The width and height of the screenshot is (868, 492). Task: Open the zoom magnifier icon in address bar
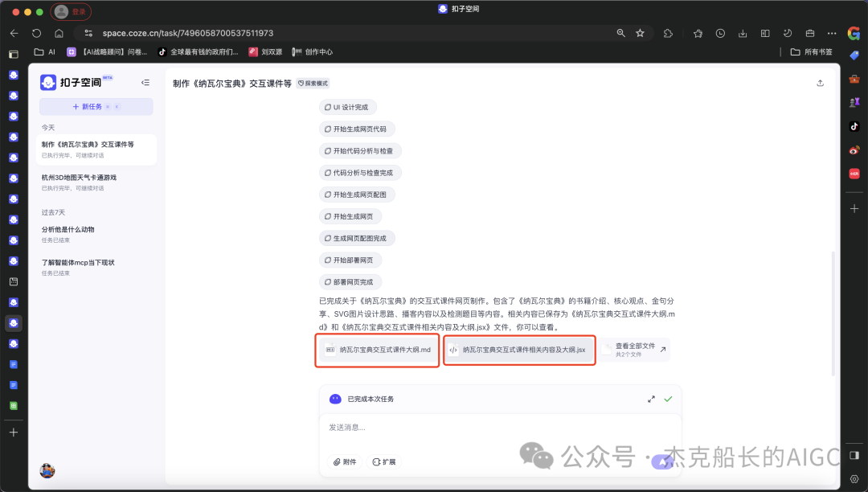621,33
